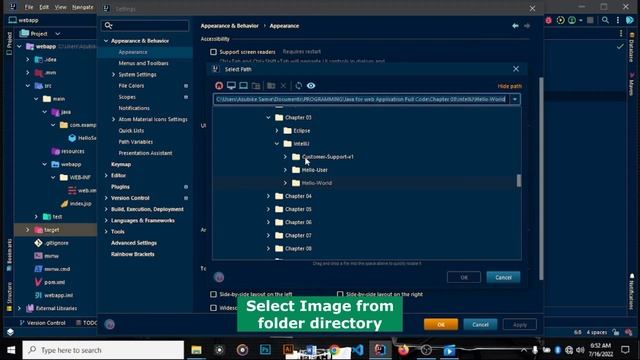Grab the Select Path tree scrollbar thumb
Screen dimensions: 640x360
519,180
